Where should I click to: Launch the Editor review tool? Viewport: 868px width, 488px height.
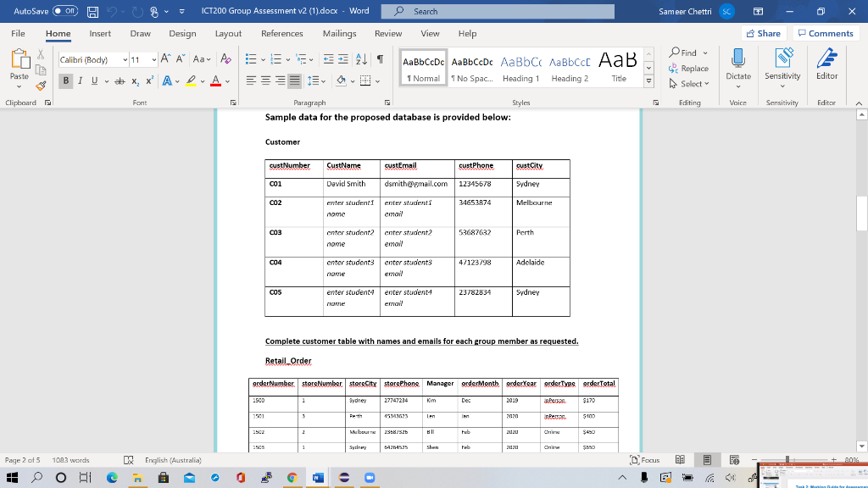pyautogui.click(x=826, y=65)
